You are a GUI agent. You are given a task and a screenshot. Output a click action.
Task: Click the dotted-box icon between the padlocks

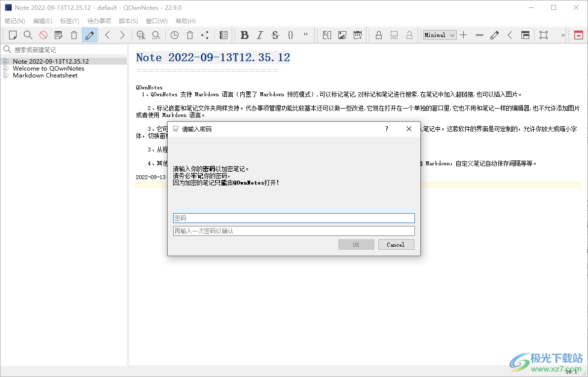(x=394, y=35)
